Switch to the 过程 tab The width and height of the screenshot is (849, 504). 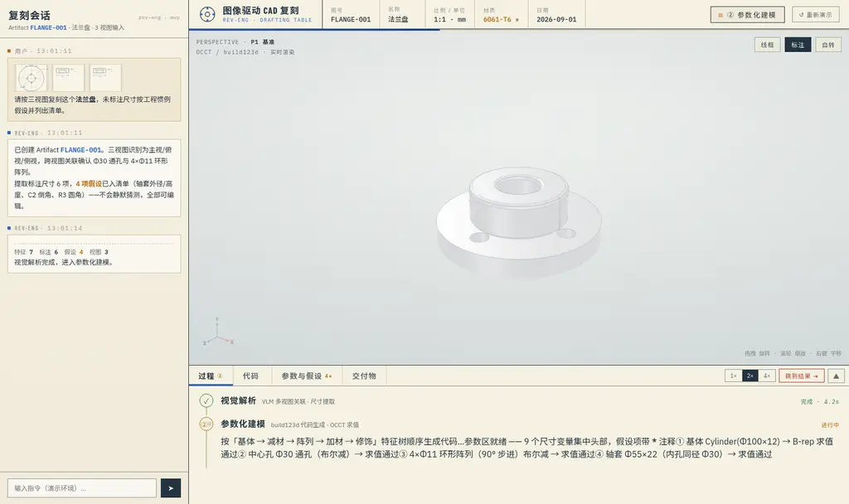click(x=211, y=376)
